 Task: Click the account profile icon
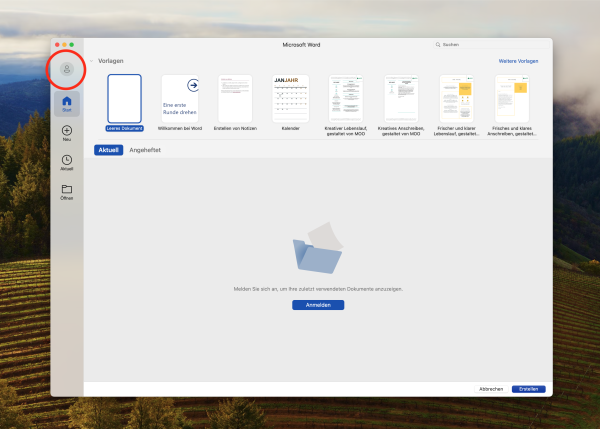click(67, 69)
